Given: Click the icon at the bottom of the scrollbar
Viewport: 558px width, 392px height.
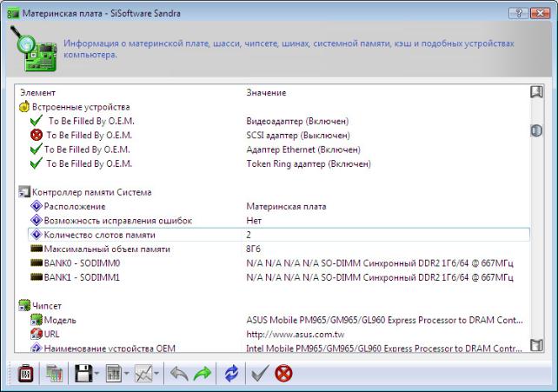Looking at the screenshot, I should tap(536, 345).
